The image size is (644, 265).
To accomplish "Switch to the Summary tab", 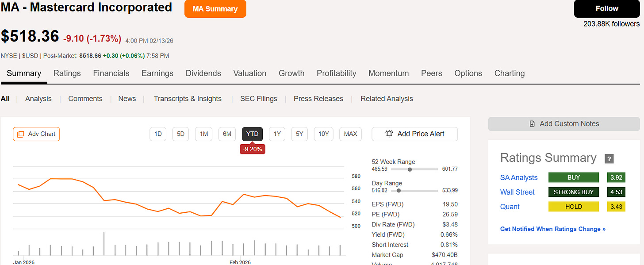I will click(x=24, y=73).
